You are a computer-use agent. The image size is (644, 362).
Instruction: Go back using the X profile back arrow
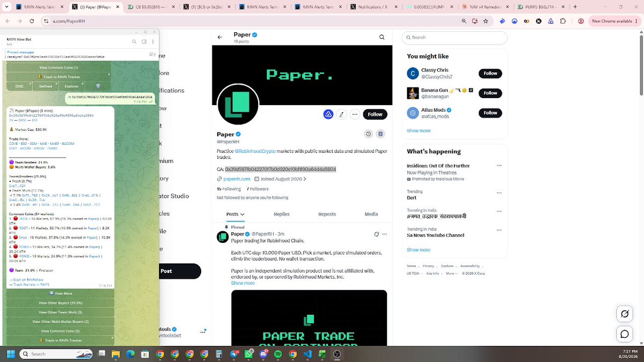pyautogui.click(x=219, y=38)
